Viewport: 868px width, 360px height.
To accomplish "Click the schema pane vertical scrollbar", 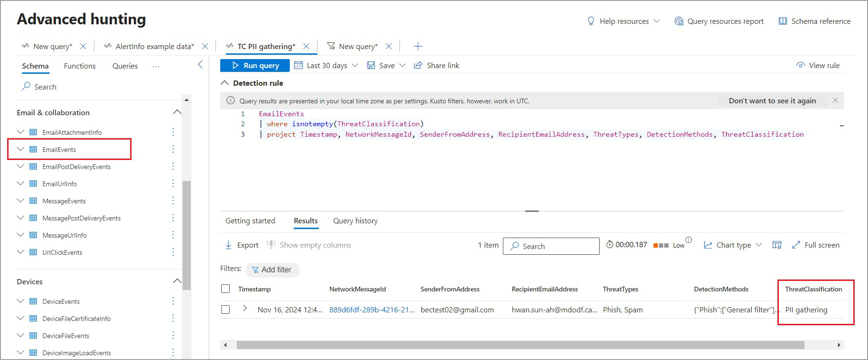I will click(187, 235).
